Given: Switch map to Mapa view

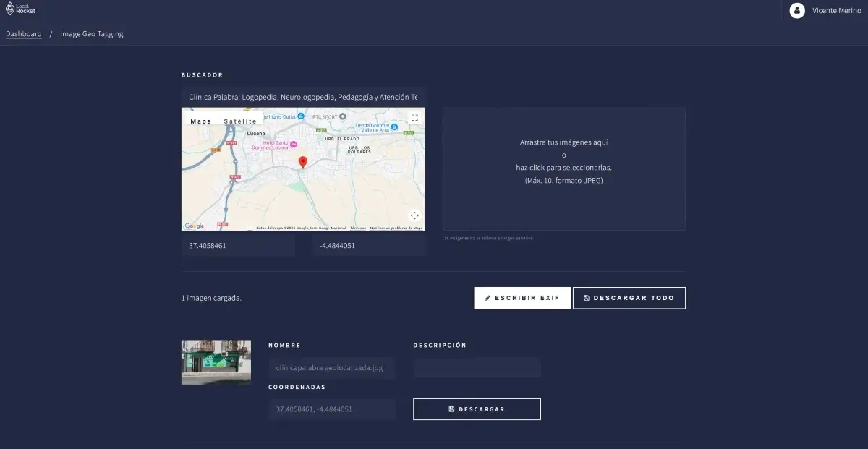Looking at the screenshot, I should tap(201, 121).
